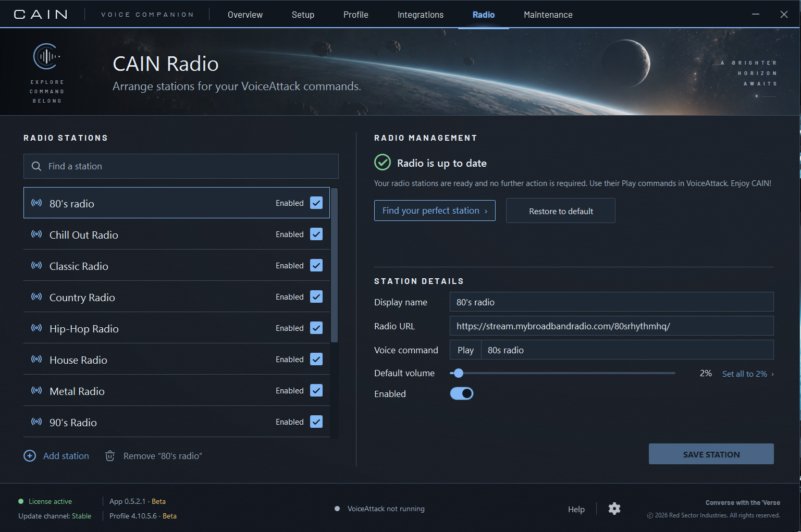Click the Default volume slider handle

(459, 373)
